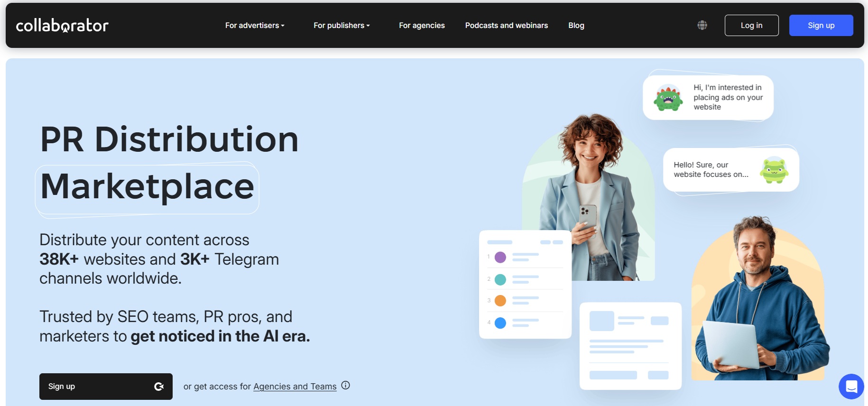
Task: Open the live chat widget
Action: pos(851,387)
